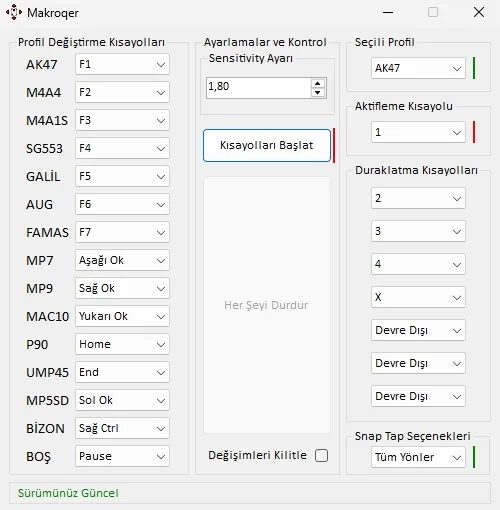
Task: Click the Her Şeyi Durdur button
Action: (x=267, y=305)
